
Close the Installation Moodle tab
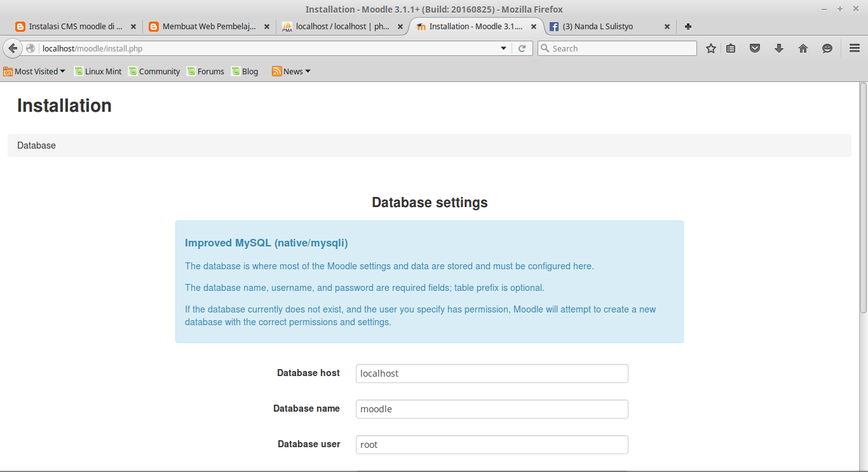(534, 27)
